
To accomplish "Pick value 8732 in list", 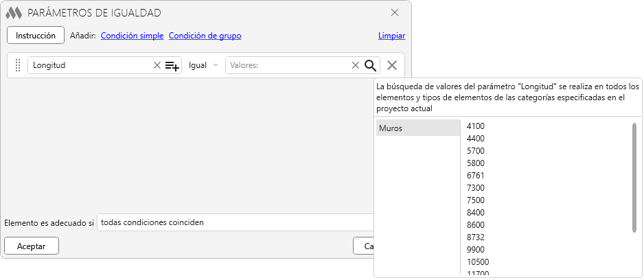I will pyautogui.click(x=475, y=237).
